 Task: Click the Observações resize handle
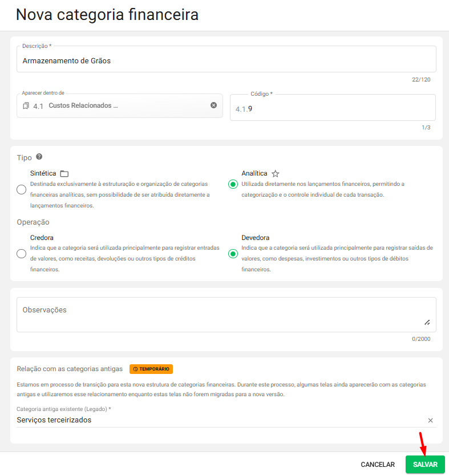[427, 322]
